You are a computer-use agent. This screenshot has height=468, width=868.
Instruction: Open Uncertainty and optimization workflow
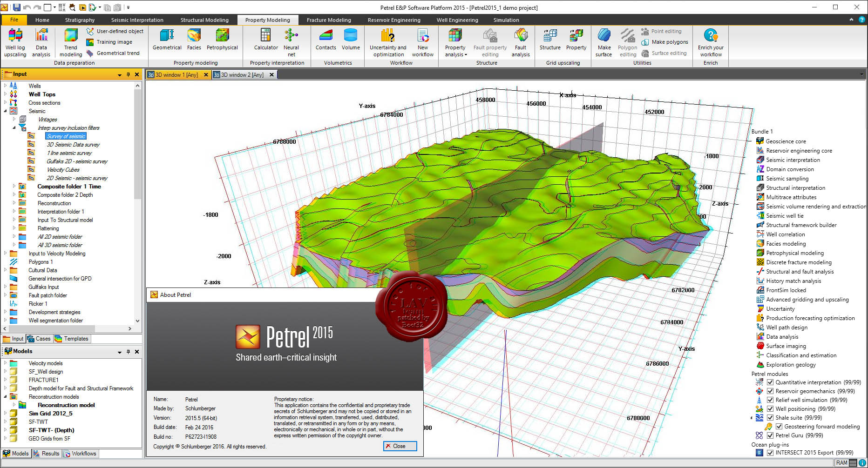pos(388,42)
